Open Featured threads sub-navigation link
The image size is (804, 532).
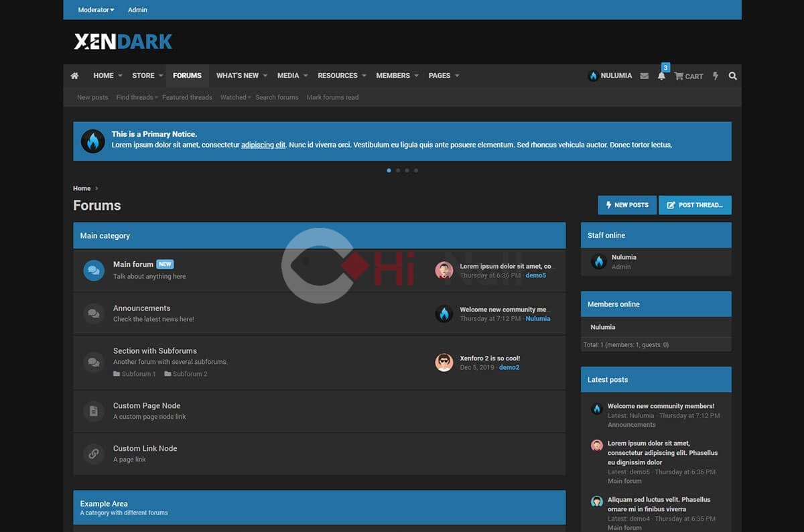click(187, 97)
